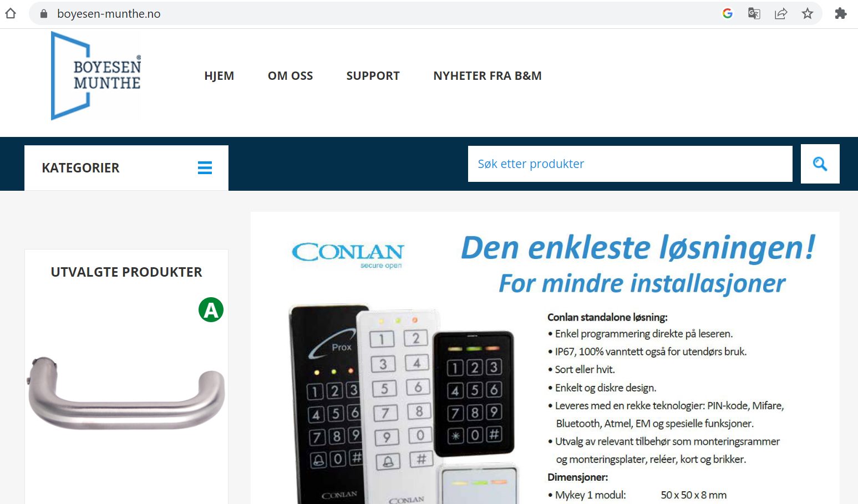Click the Google icon in address bar
Screen dimensions: 858x504
pos(728,13)
